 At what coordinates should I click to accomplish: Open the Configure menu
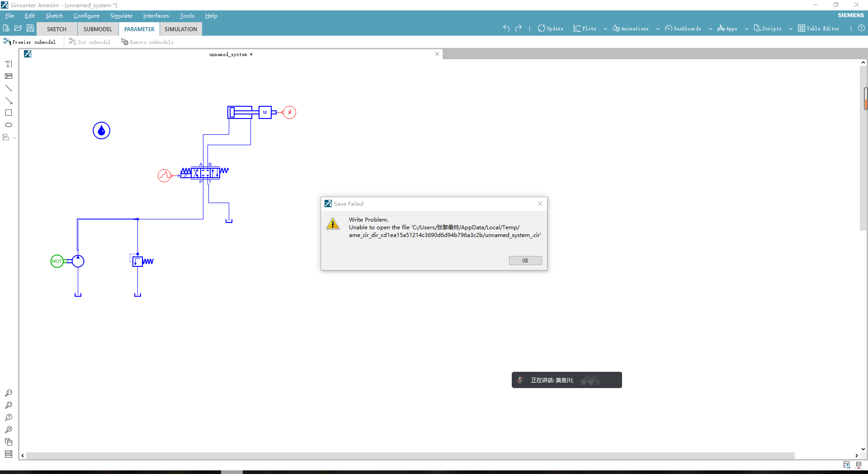click(x=86, y=16)
